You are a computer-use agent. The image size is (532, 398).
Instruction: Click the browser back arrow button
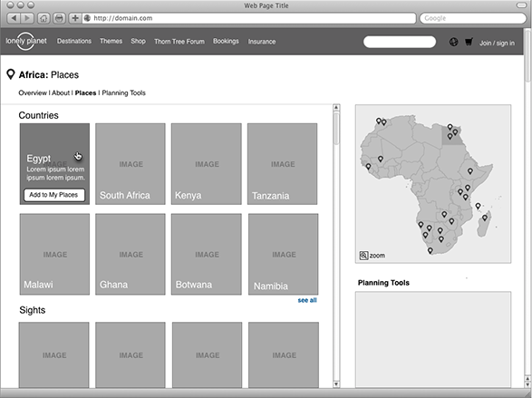point(14,18)
